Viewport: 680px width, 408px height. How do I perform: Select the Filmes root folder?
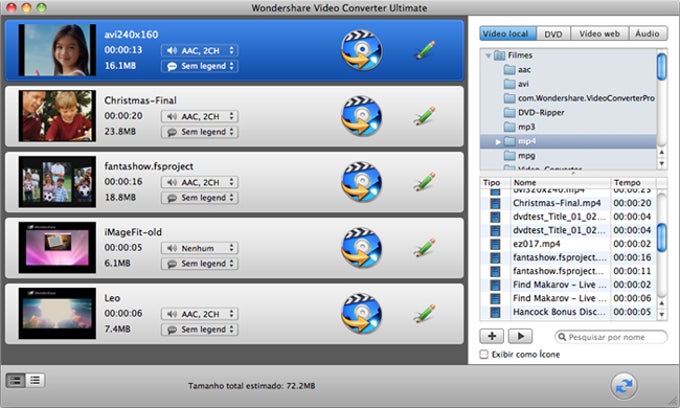(x=514, y=55)
